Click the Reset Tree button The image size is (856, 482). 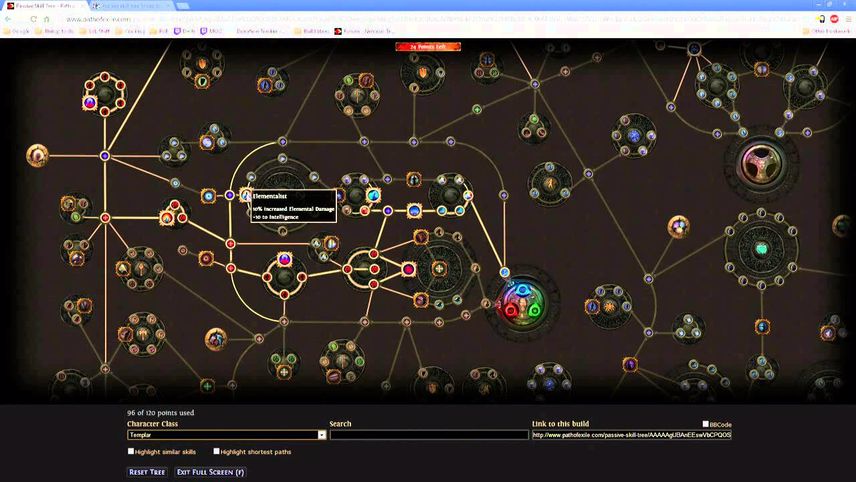(147, 472)
